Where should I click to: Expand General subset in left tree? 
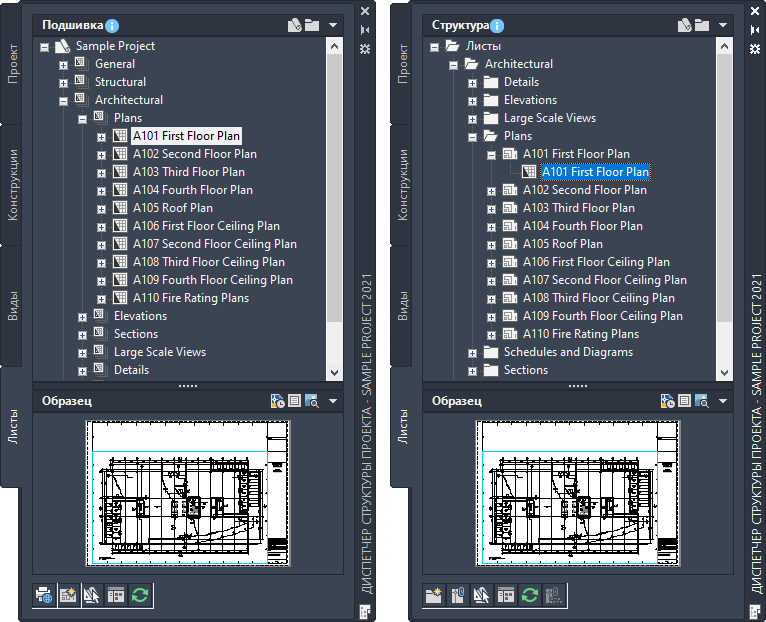[63, 65]
